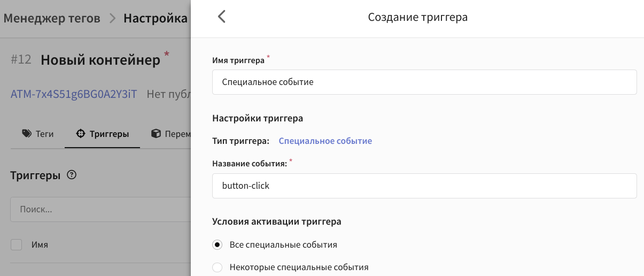Image resolution: width=644 pixels, height=276 pixels.
Task: Open the Менеджер тегов breadcrumb link
Action: pyautogui.click(x=52, y=19)
